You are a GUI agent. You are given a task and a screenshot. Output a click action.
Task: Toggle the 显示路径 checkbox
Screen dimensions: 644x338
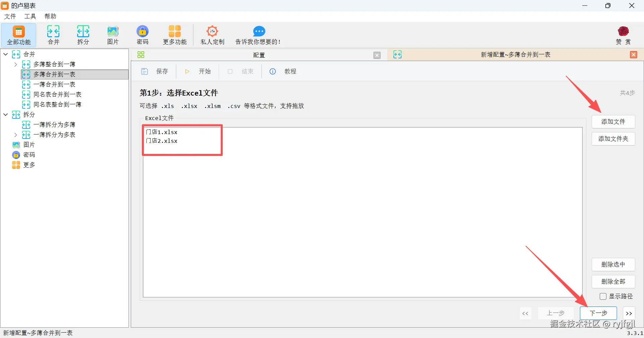coord(603,296)
